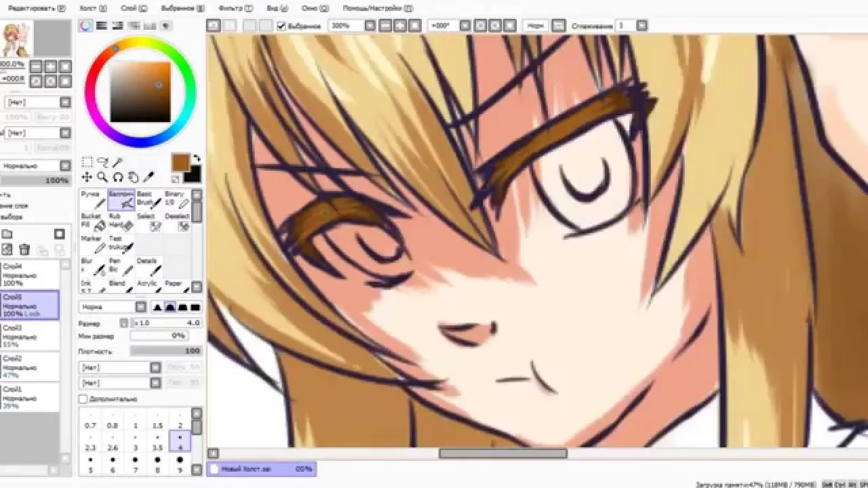
Task: Click the canvas horizontal scrollbar thumb
Action: [x=502, y=453]
